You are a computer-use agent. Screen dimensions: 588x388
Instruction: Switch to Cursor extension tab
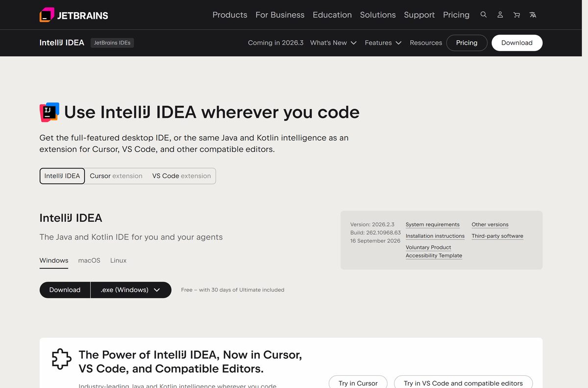point(116,176)
